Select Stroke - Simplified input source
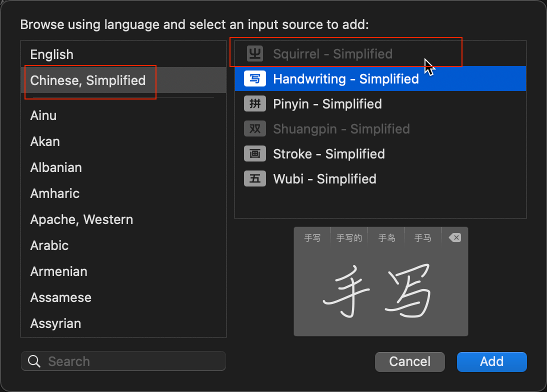Viewport: 547px width, 392px height. point(329,154)
